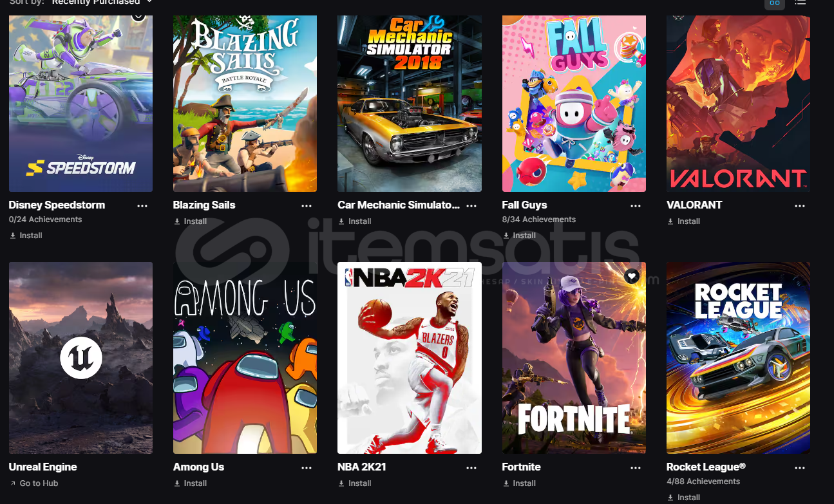Open the options menu for Rocket League
The height and width of the screenshot is (504, 834).
coord(800,468)
